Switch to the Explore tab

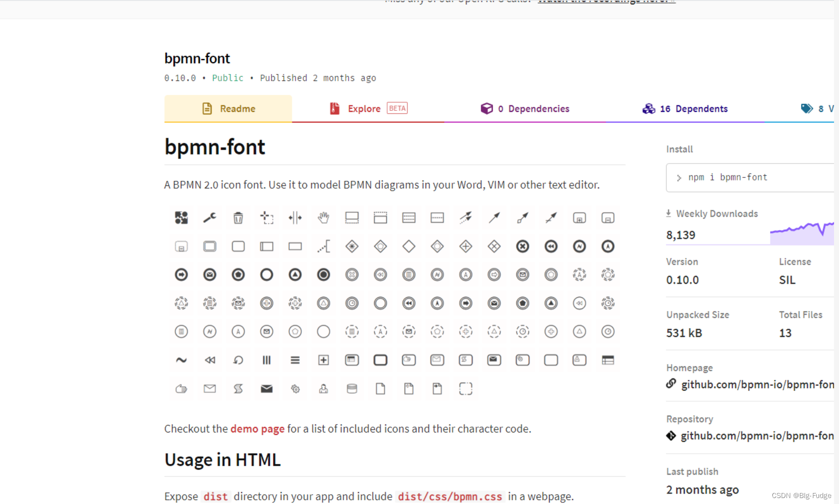click(368, 108)
